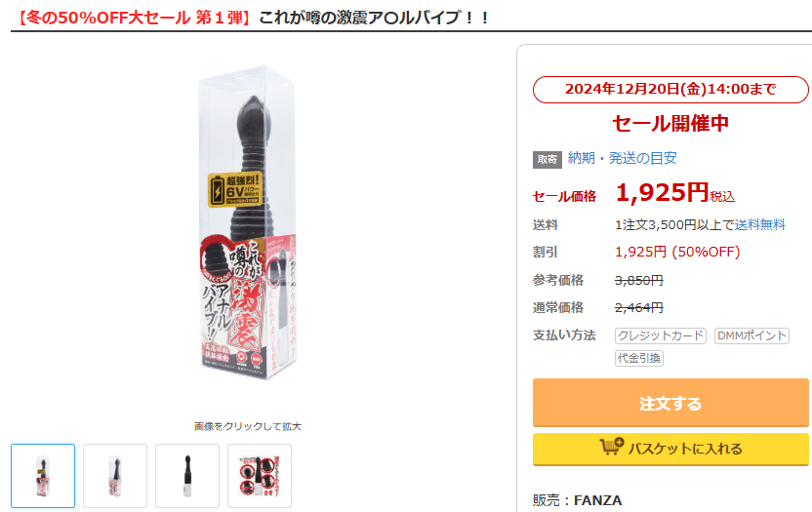Click the gray 取寄 badge
This screenshot has height=512, width=812.
click(x=548, y=159)
